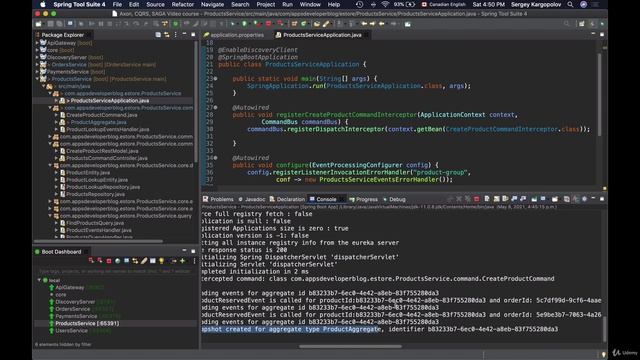The image size is (640, 360).
Task: Click the Boot Dashboard filter text field
Action: click(114, 271)
